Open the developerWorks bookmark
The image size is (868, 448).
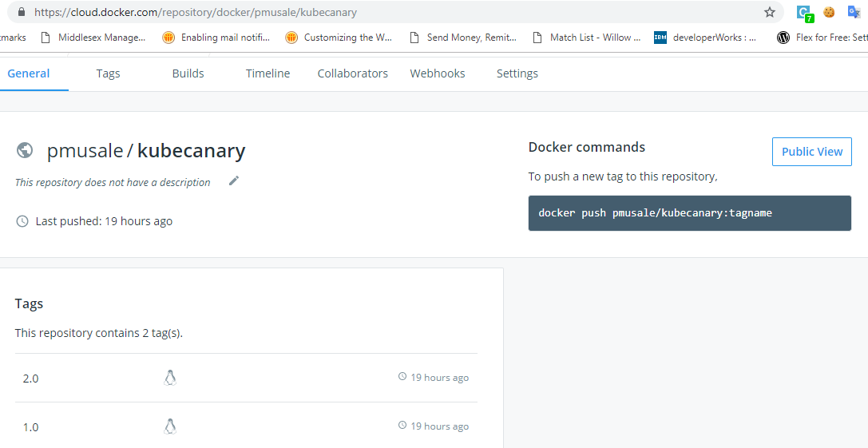point(705,38)
